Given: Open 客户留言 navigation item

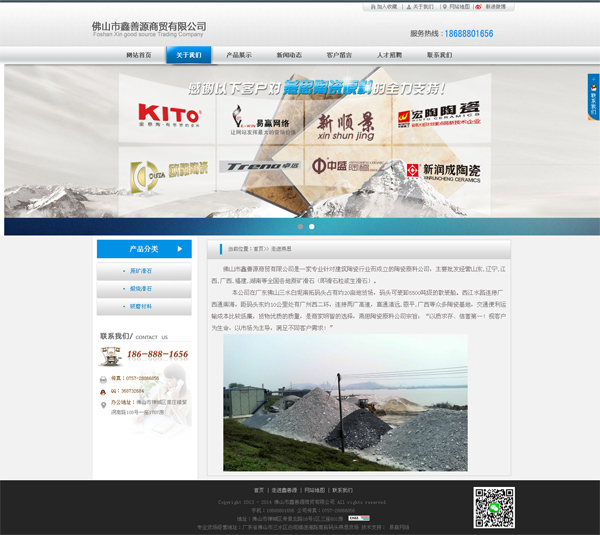Looking at the screenshot, I should (x=339, y=55).
